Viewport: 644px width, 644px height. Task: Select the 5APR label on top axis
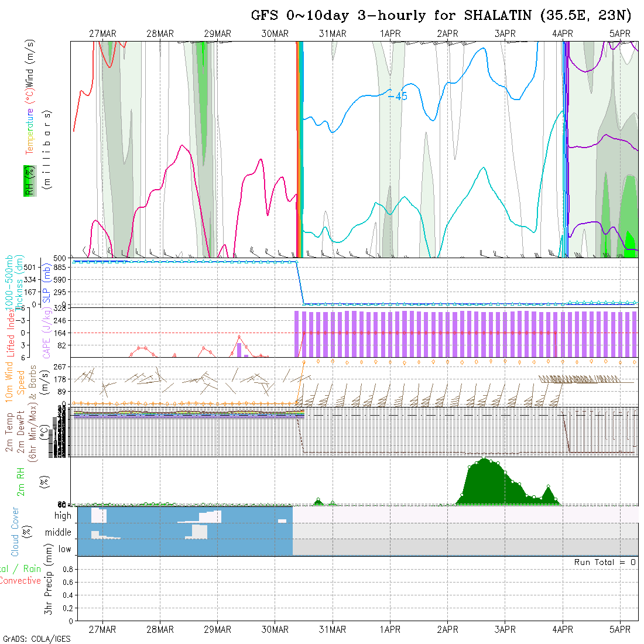pyautogui.click(x=620, y=34)
